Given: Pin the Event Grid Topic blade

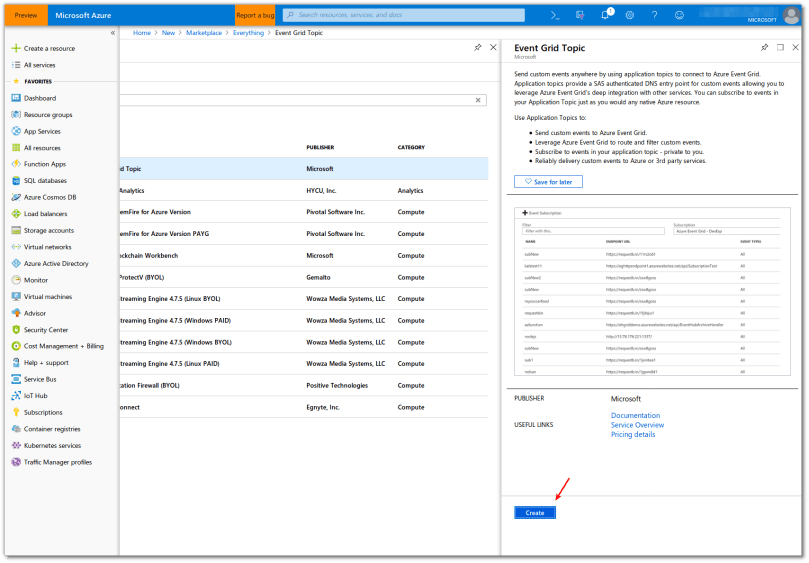Looking at the screenshot, I should (x=765, y=47).
